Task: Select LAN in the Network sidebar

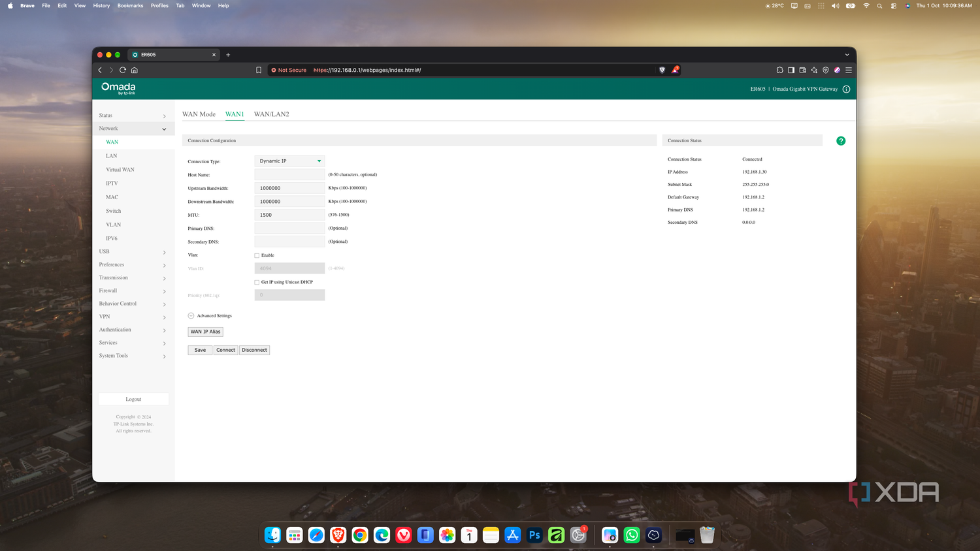Action: click(x=112, y=156)
